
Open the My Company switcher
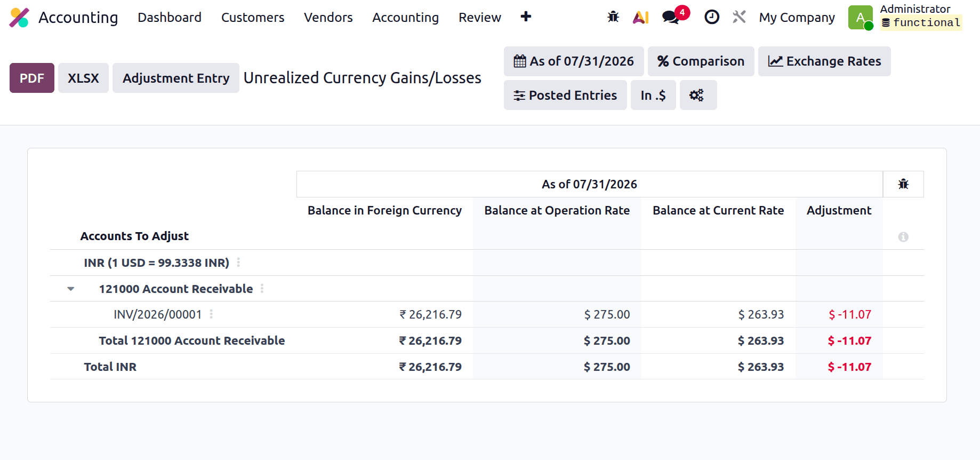coord(797,18)
